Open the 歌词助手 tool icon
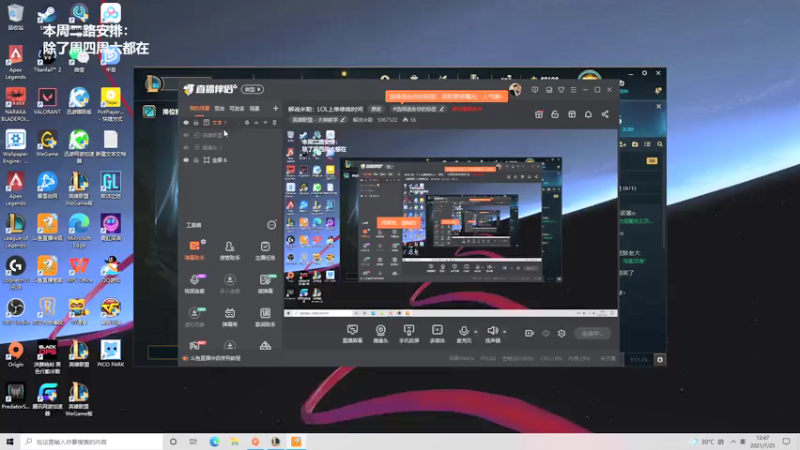Screen dimensions: 800x450 click(265, 317)
